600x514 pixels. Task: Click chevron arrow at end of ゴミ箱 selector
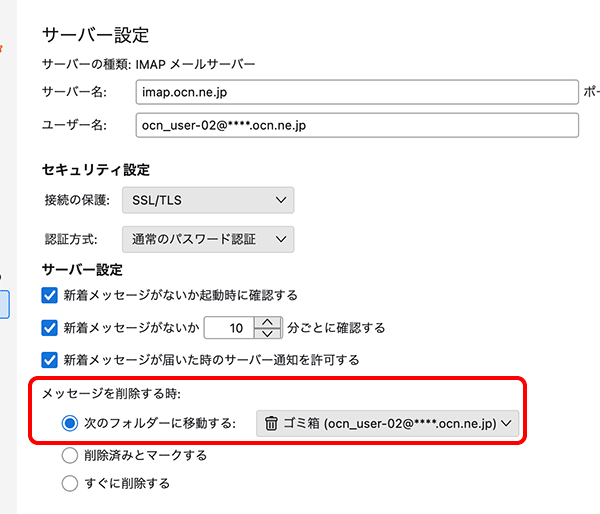(x=507, y=423)
